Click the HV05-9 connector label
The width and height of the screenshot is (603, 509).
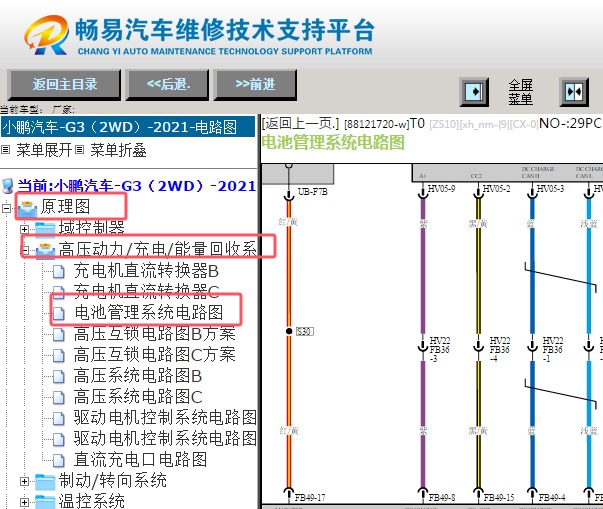441,188
